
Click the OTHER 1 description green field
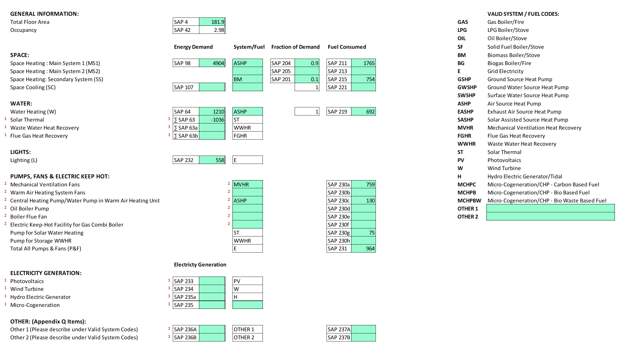click(551, 208)
